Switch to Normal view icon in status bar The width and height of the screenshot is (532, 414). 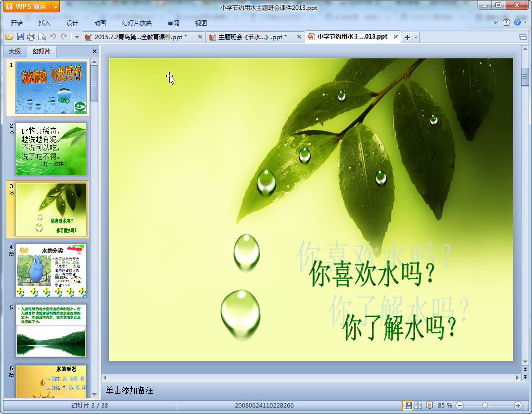click(x=408, y=405)
